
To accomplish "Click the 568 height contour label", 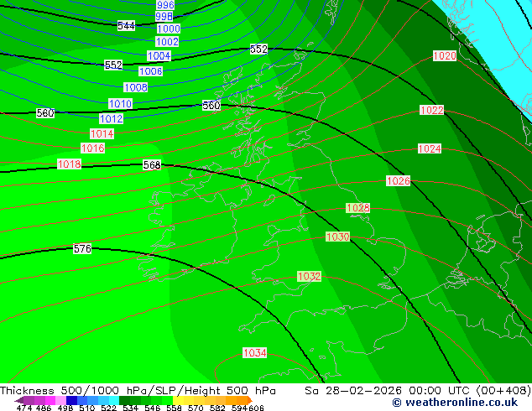I will coord(152,165).
